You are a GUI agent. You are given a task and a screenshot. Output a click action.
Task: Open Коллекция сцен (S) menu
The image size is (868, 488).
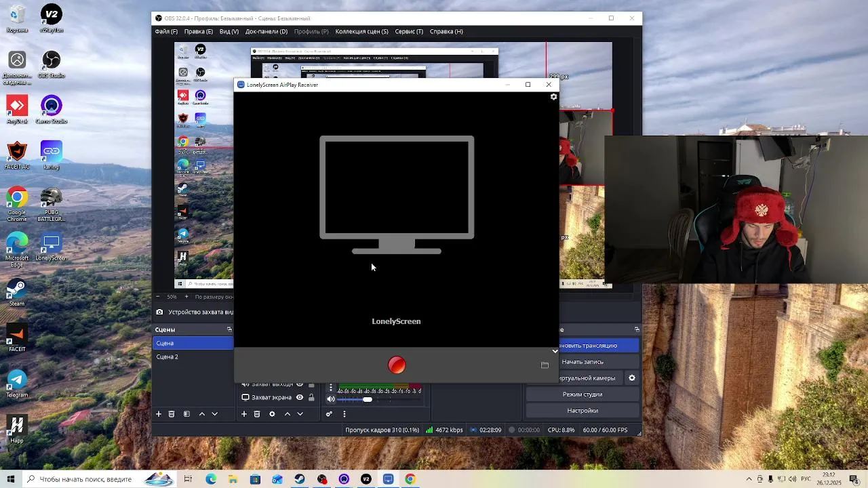pos(362,31)
